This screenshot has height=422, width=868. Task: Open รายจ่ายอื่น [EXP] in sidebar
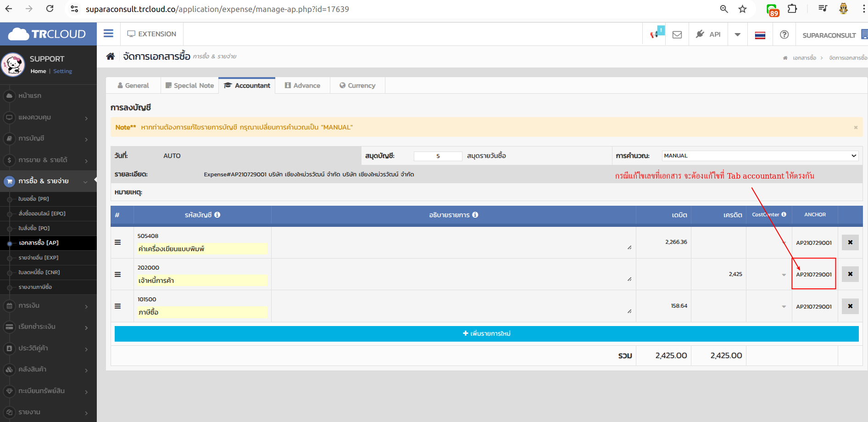pyautogui.click(x=39, y=258)
